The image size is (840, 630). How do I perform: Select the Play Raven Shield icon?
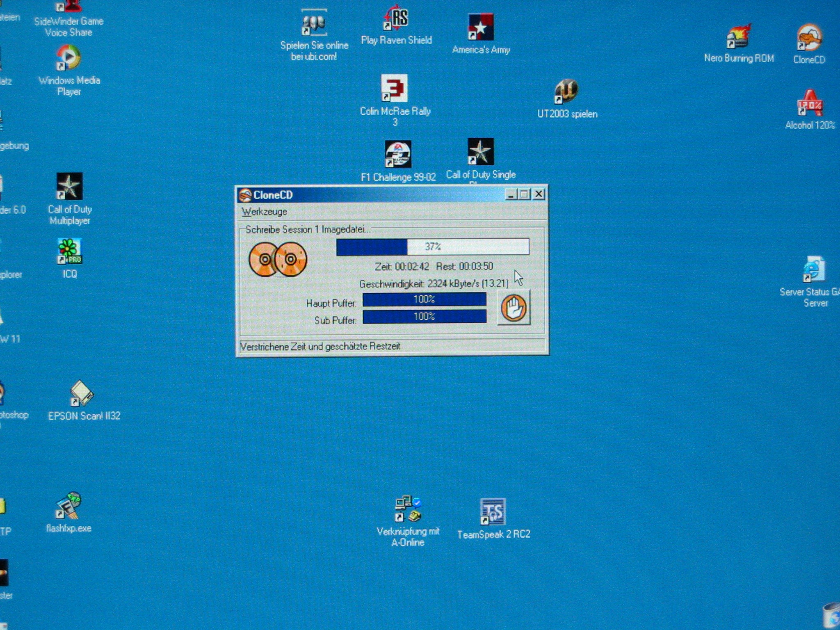(x=396, y=18)
